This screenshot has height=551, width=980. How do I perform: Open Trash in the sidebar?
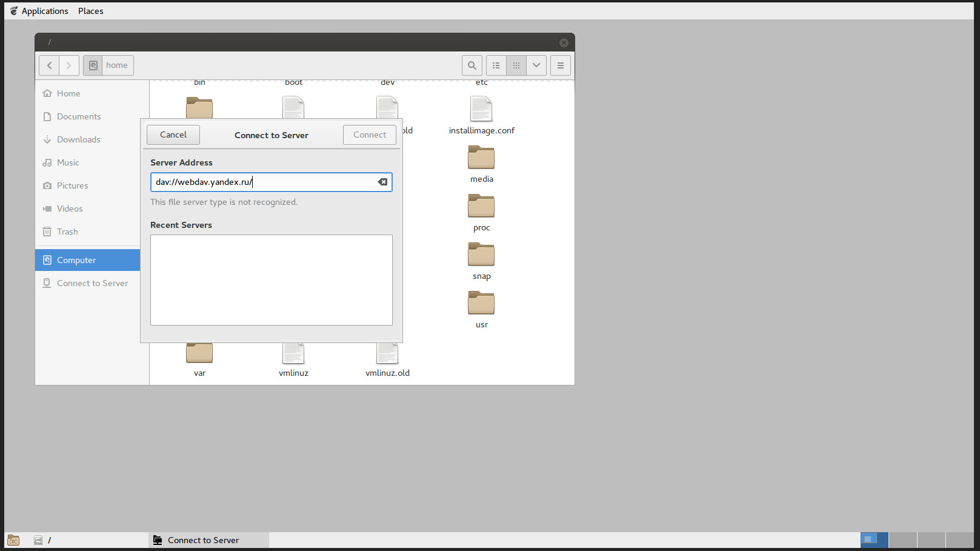87,232
